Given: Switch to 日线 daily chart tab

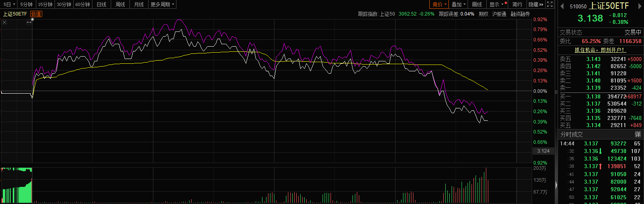Looking at the screenshot, I should click(x=102, y=4).
